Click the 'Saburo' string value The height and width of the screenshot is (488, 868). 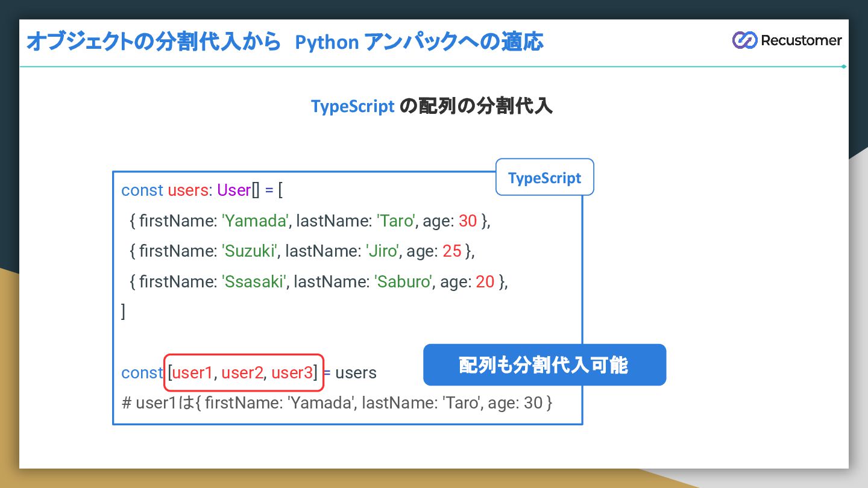[x=404, y=281]
